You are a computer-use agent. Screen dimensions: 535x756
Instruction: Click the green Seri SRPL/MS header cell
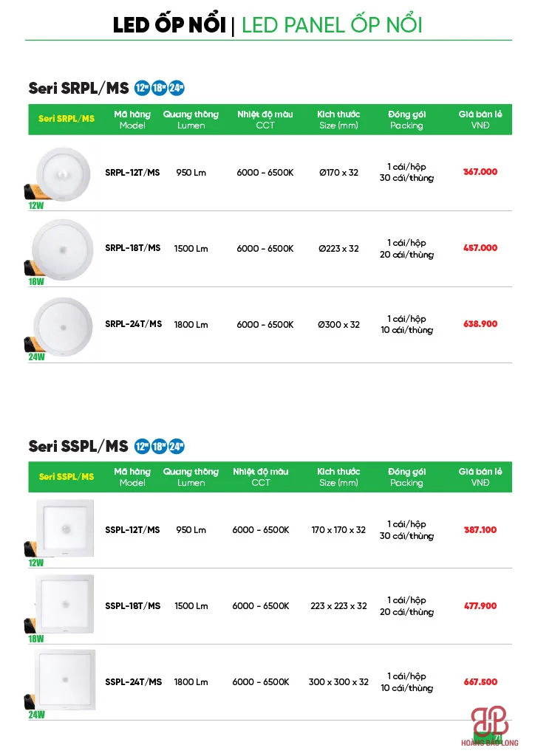coord(67,119)
